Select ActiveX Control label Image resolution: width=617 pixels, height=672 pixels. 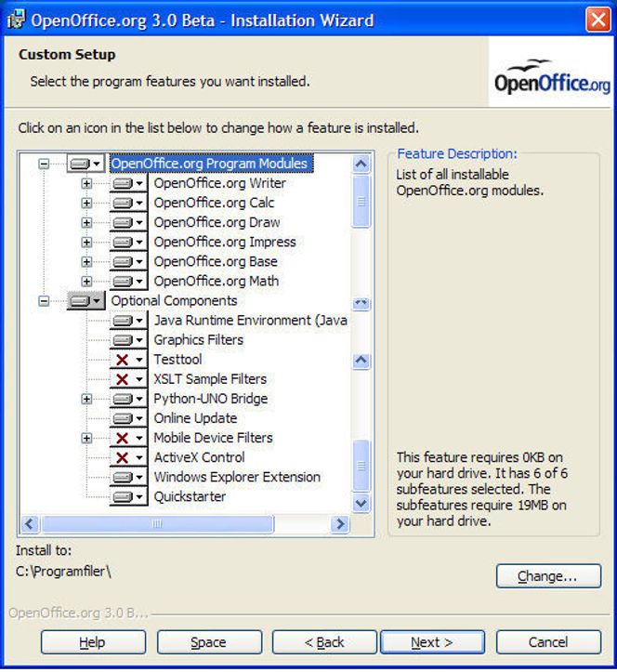point(199,457)
